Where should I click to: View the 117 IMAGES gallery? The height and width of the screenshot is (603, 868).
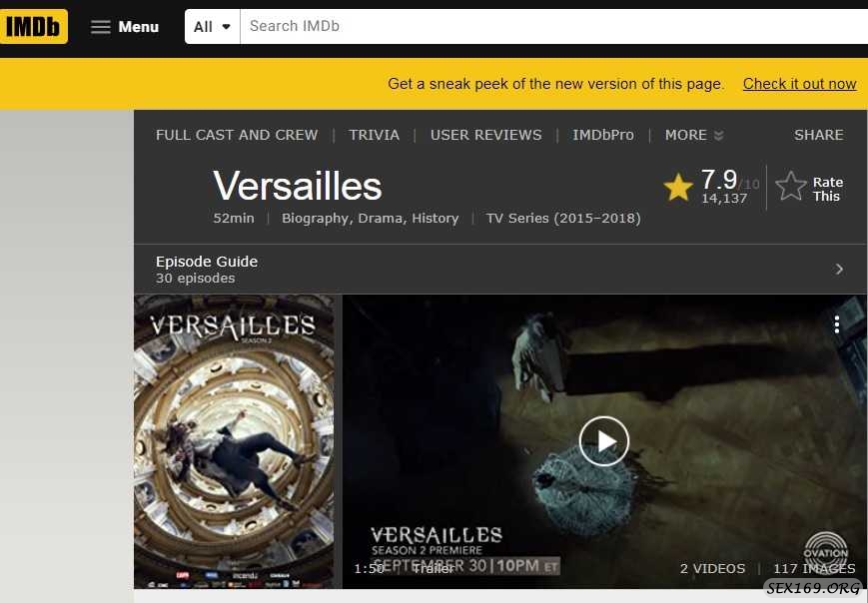(814, 569)
